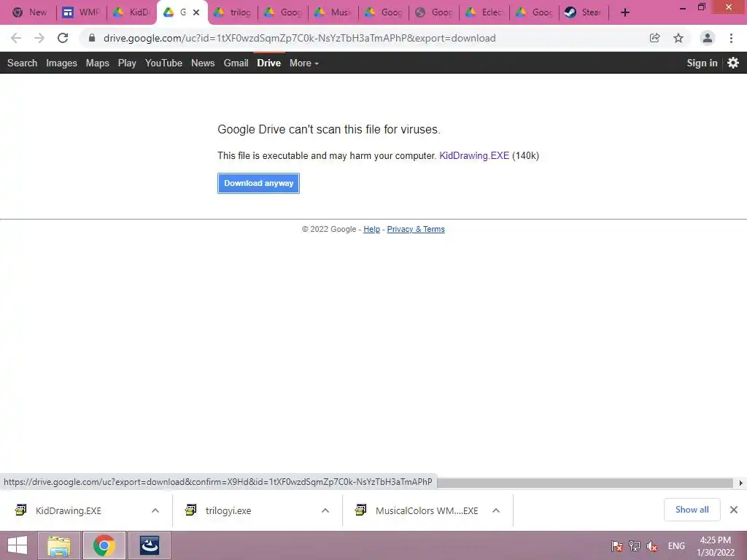Open Gmail in Google bar

pyautogui.click(x=236, y=63)
